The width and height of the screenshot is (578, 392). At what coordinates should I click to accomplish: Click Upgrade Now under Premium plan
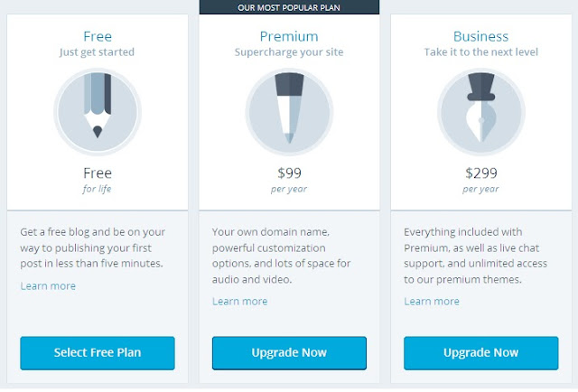click(289, 353)
